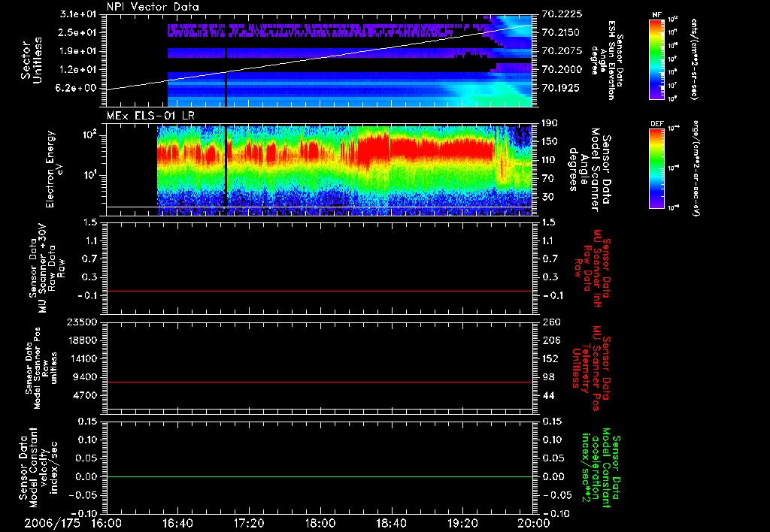Click the 18:40 time axis label
The width and height of the screenshot is (770, 532).
(x=391, y=524)
